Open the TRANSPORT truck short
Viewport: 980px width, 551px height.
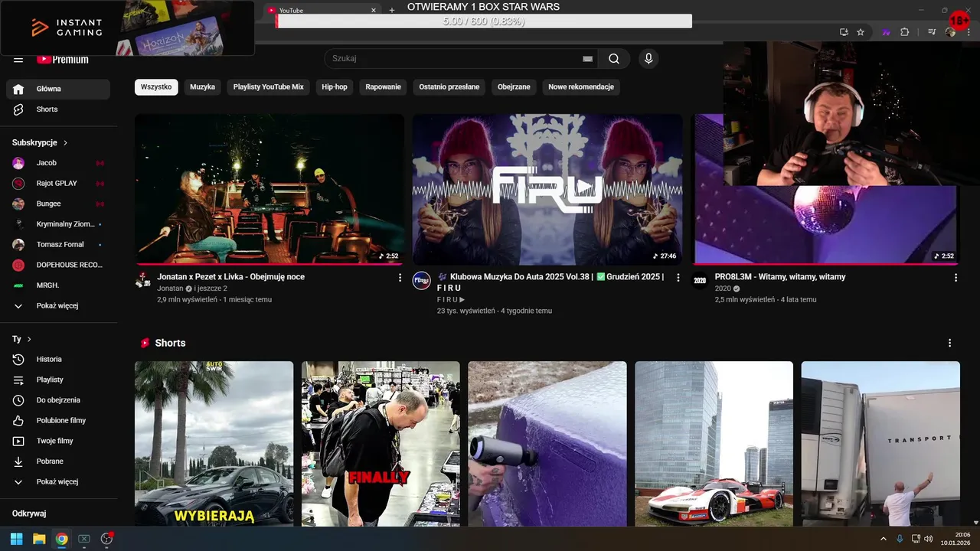[880, 444]
